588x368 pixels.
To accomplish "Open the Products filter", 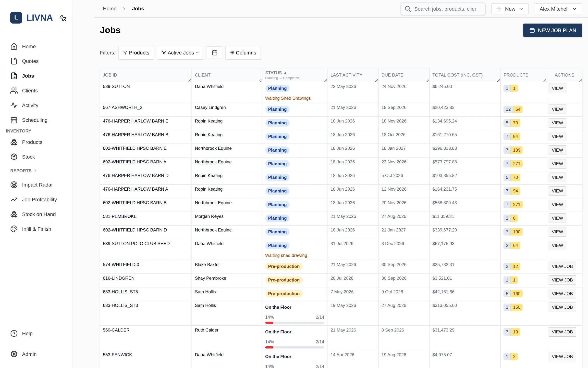I will [136, 53].
